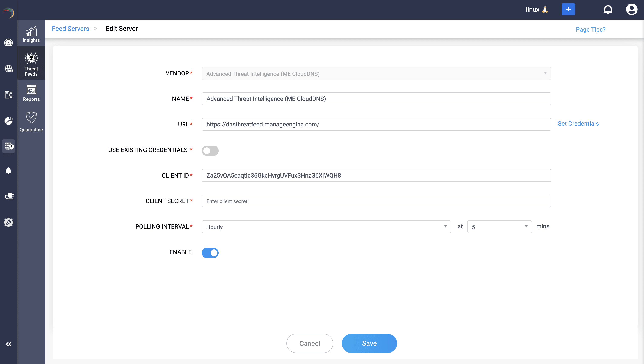The height and width of the screenshot is (364, 644).
Task: Disable the Enable toggle switch
Action: pos(210,253)
